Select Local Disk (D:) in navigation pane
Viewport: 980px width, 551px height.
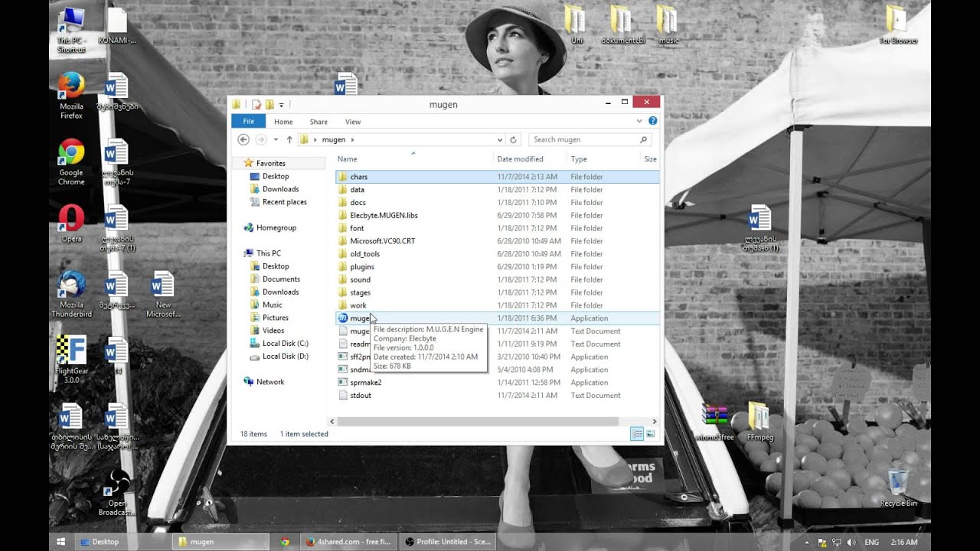pos(285,357)
